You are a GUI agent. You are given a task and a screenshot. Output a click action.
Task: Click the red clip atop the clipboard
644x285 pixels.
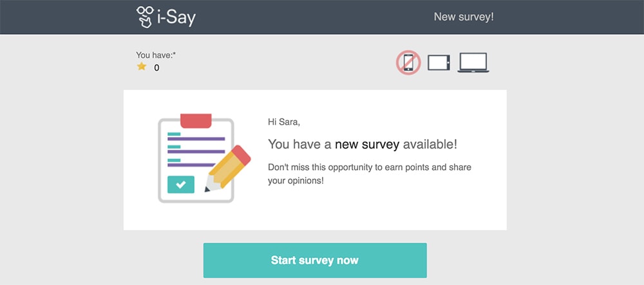click(x=196, y=121)
